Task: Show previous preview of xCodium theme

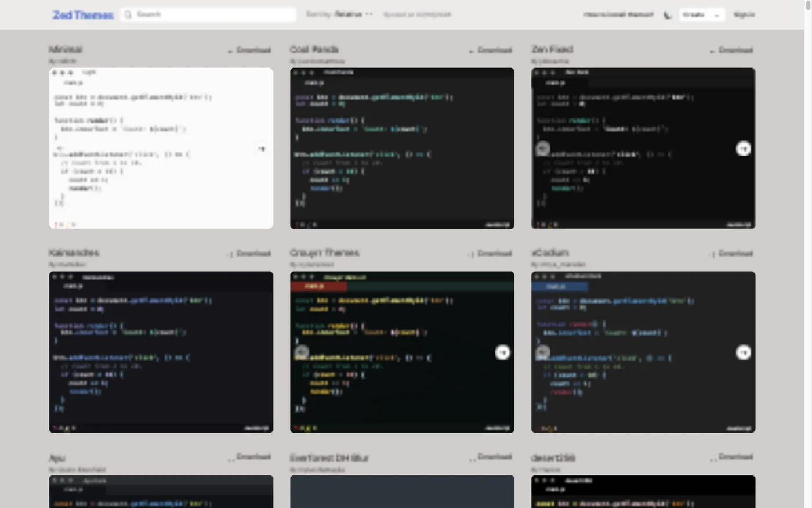Action: click(x=542, y=352)
